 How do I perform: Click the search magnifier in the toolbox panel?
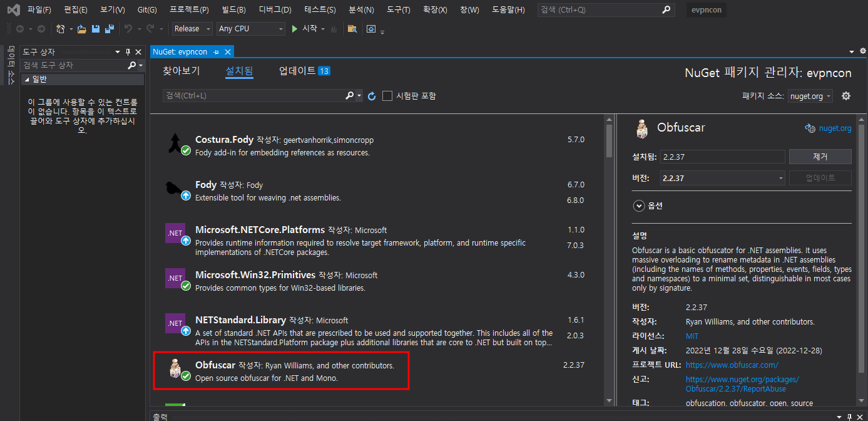tap(131, 65)
